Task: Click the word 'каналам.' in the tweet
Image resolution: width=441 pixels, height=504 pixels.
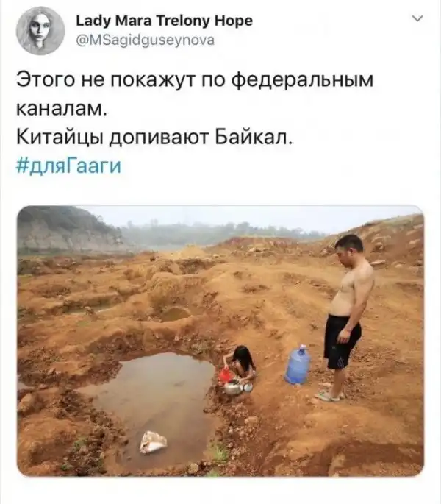Action: coord(61,109)
